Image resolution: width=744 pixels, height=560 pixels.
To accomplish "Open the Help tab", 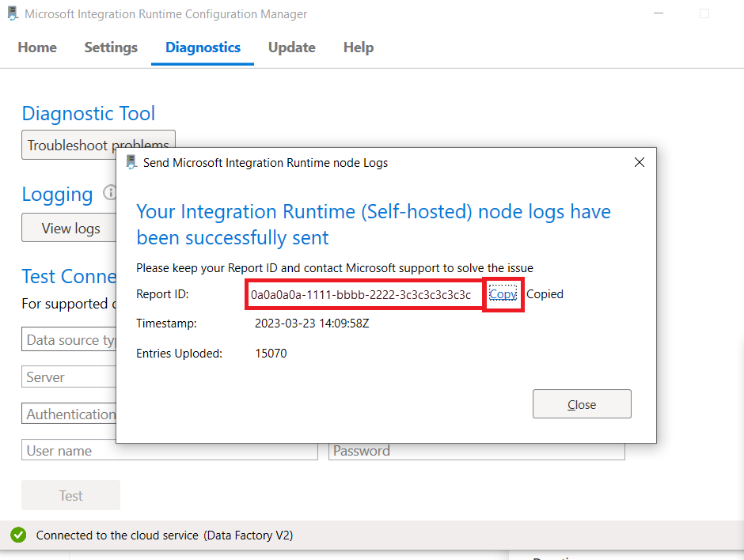I will coord(359,47).
